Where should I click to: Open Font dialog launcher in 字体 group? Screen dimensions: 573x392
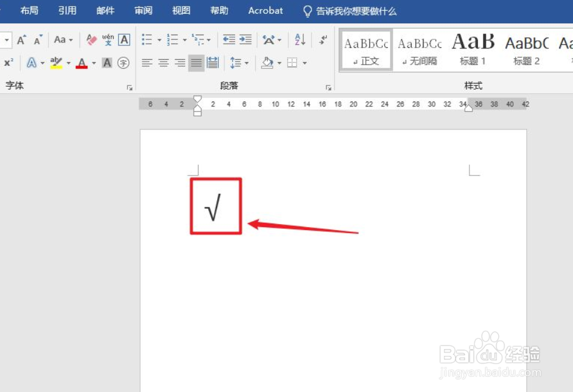(x=129, y=87)
